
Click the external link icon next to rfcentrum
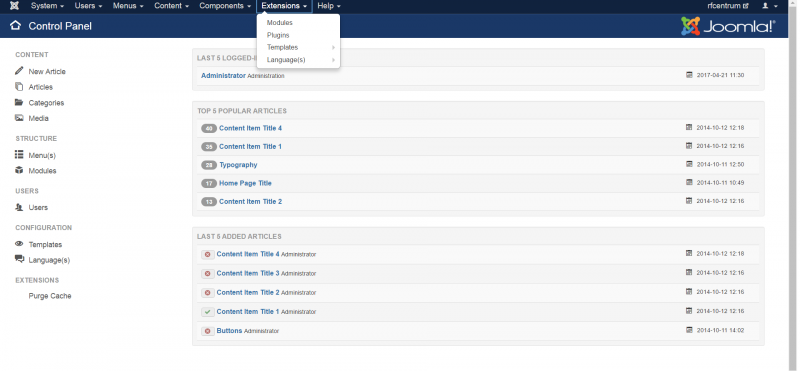pyautogui.click(x=746, y=6)
